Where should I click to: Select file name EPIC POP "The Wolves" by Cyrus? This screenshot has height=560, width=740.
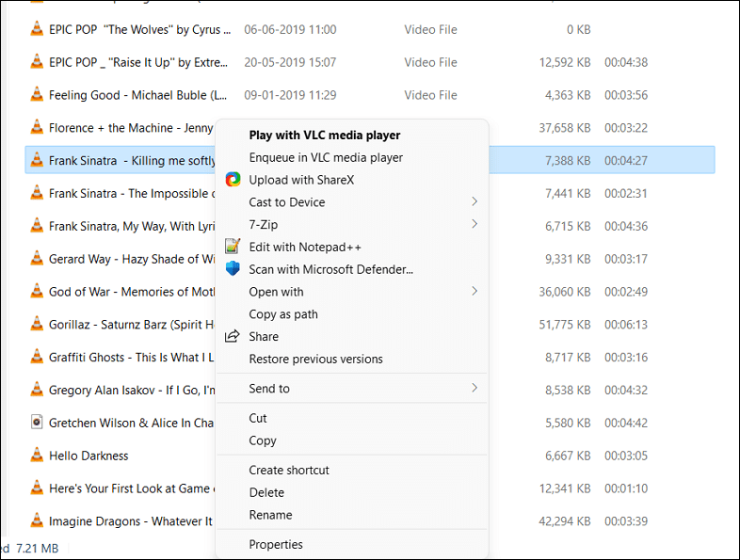click(139, 29)
